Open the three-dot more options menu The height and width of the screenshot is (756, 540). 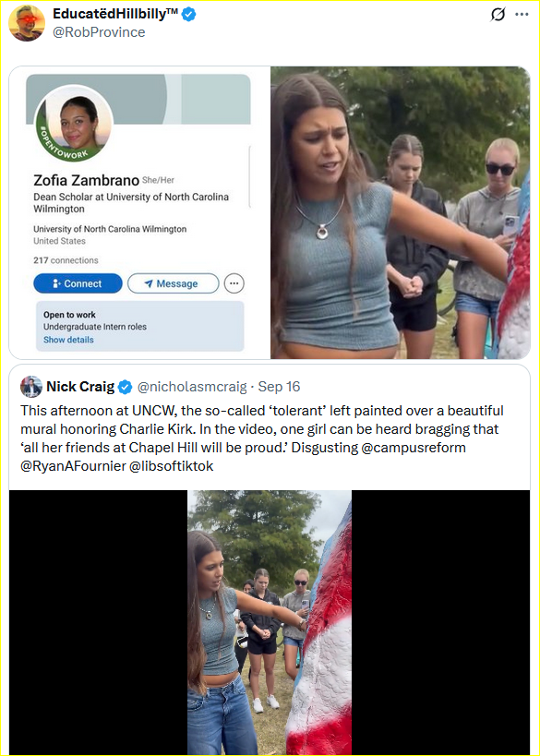pyautogui.click(x=522, y=15)
